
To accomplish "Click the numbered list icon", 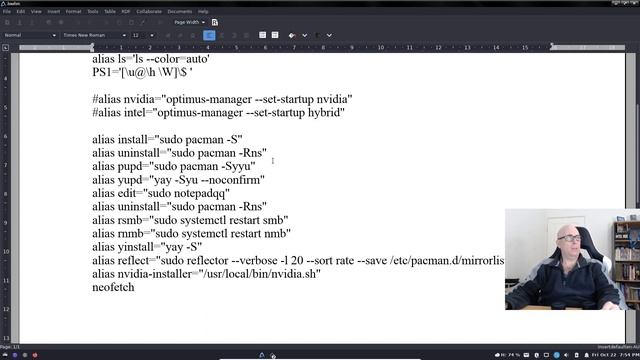I will (275, 36).
